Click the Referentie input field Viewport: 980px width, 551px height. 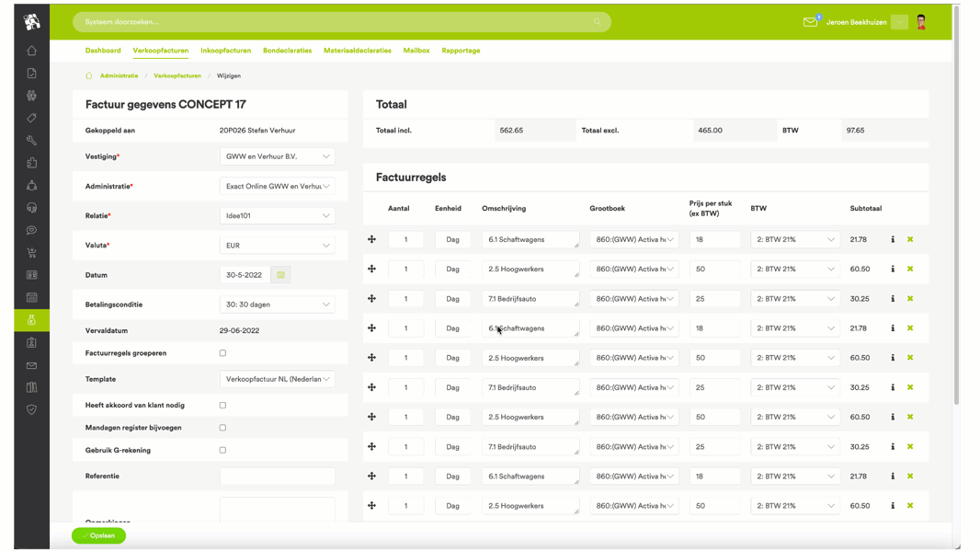[277, 476]
